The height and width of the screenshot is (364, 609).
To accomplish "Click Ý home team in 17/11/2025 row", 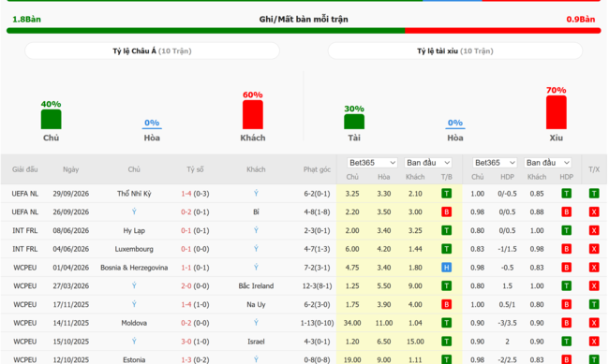I will click(134, 304).
